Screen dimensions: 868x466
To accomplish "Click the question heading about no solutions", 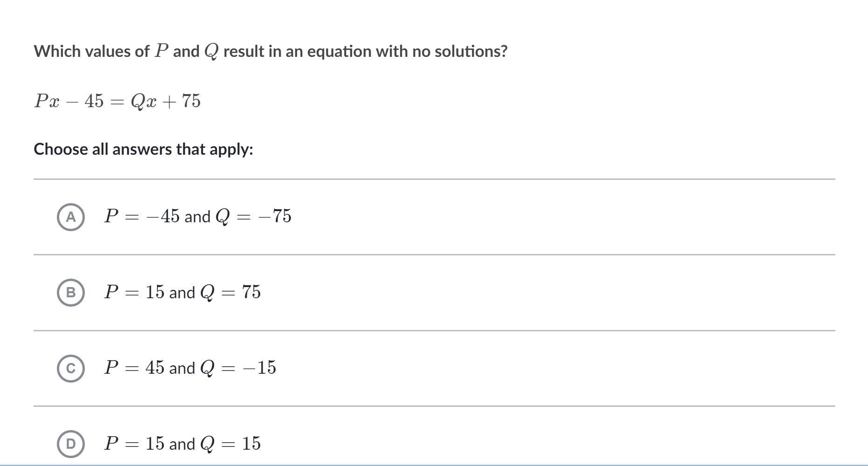I will coord(270,51).
